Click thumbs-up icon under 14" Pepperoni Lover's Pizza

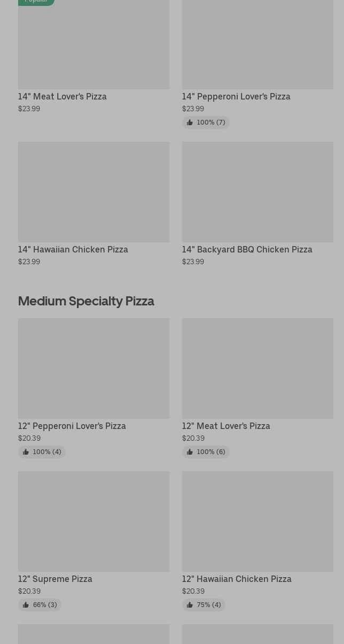tap(190, 122)
